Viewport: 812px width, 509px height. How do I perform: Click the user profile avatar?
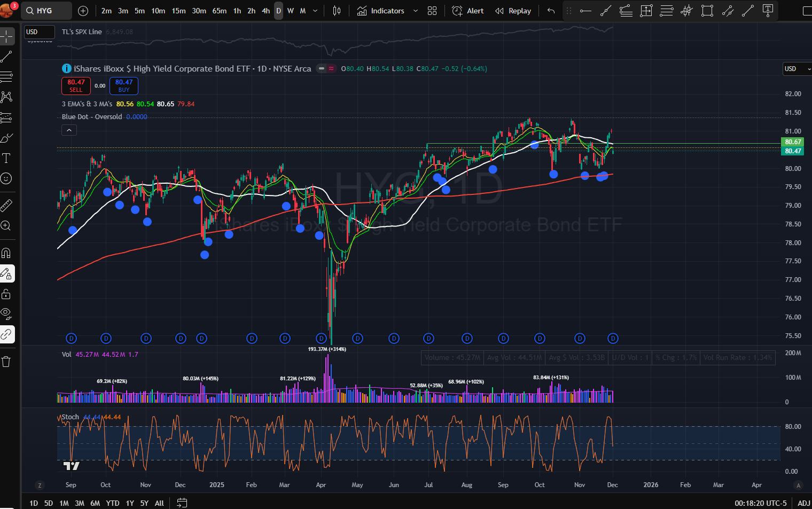7,10
